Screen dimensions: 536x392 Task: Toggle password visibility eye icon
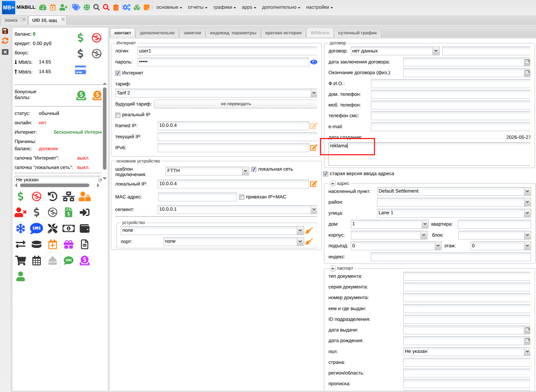tap(314, 62)
